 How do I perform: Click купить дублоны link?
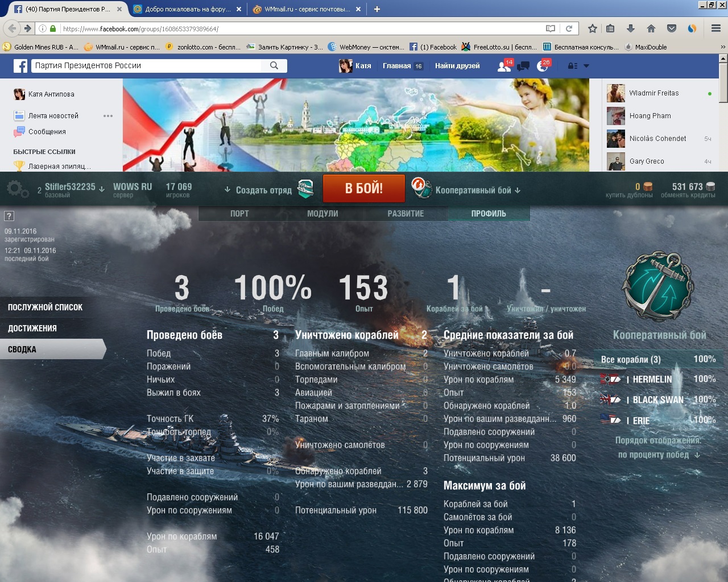coord(629,196)
